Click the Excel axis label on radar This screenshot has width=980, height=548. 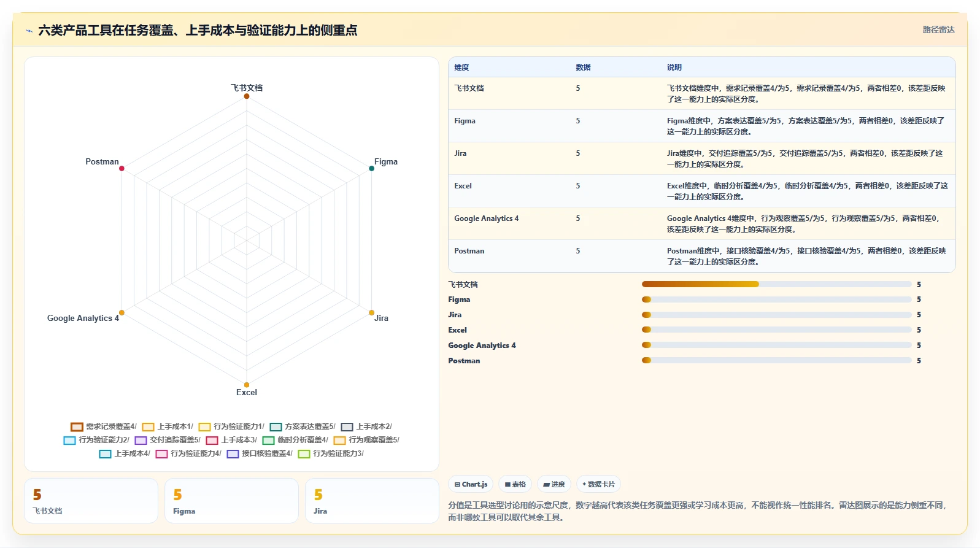pyautogui.click(x=247, y=393)
